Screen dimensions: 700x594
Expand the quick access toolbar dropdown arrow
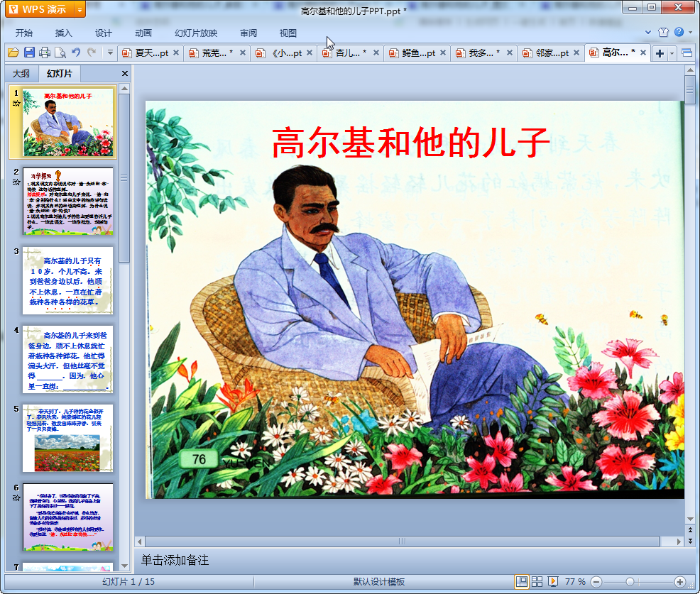coord(110,53)
